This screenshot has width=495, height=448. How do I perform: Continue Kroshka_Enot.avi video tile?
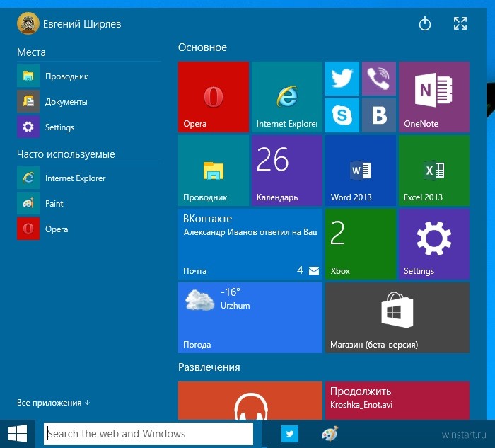coord(397,401)
